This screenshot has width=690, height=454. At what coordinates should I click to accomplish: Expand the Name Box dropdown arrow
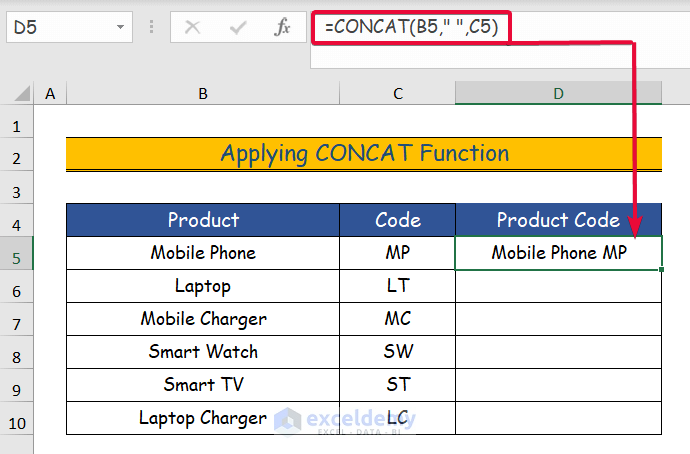pyautogui.click(x=121, y=27)
